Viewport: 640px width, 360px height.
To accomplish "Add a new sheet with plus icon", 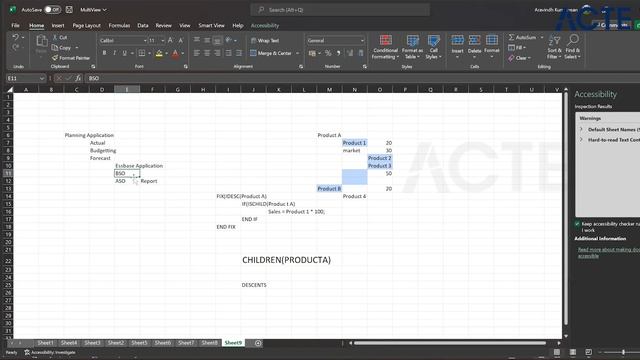I will tap(258, 343).
